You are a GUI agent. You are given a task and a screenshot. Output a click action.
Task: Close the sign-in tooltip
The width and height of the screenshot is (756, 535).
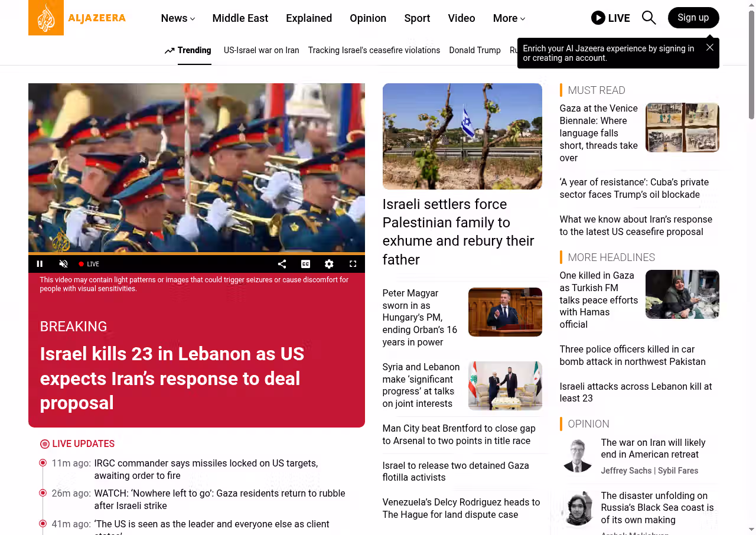[x=710, y=47]
